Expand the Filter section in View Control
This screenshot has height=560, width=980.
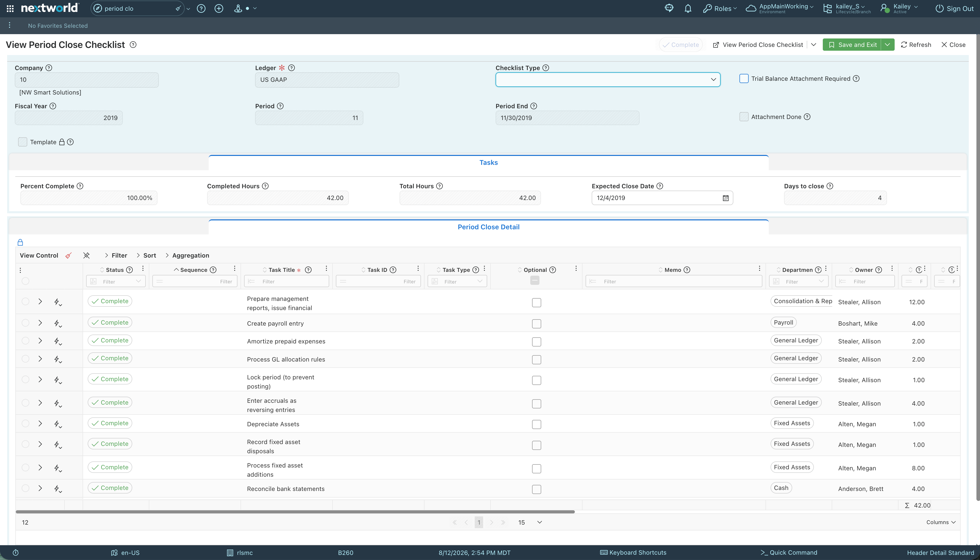[116, 255]
